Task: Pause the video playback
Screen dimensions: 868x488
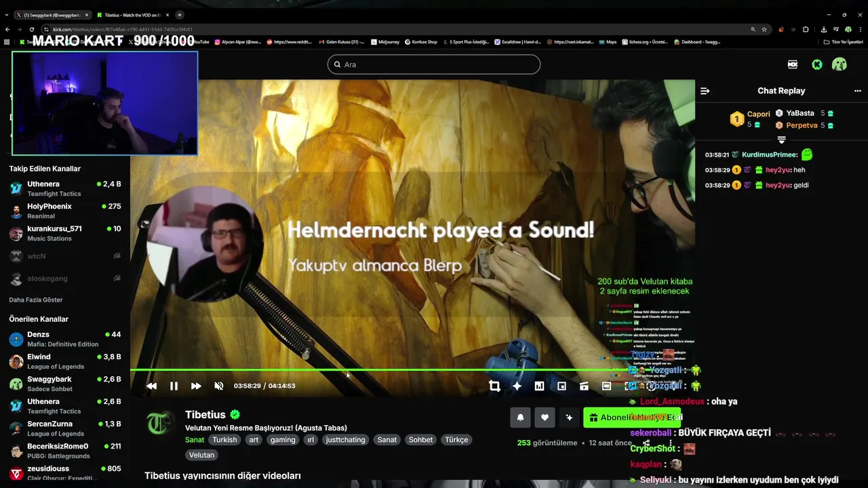Action: (x=174, y=386)
